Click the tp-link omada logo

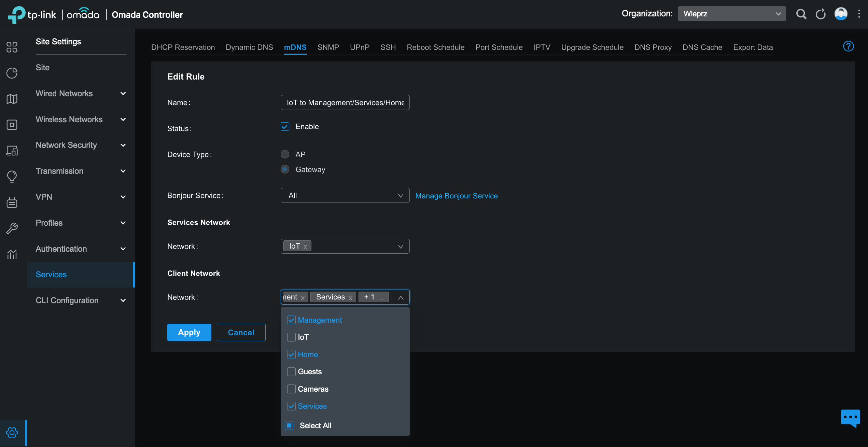[54, 14]
